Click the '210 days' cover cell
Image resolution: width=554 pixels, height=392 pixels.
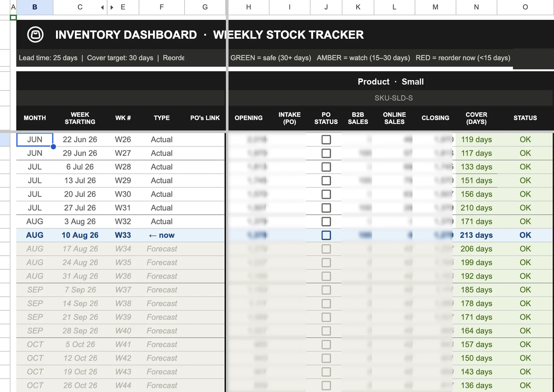coord(476,208)
